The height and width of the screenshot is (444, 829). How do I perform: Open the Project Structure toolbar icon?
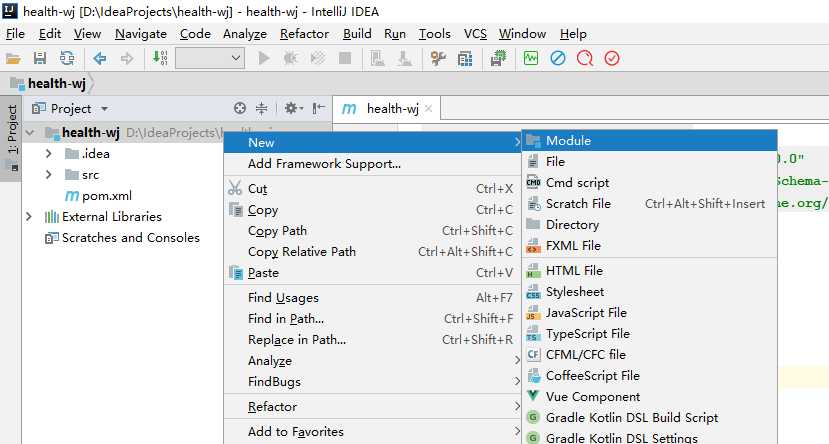click(x=465, y=58)
